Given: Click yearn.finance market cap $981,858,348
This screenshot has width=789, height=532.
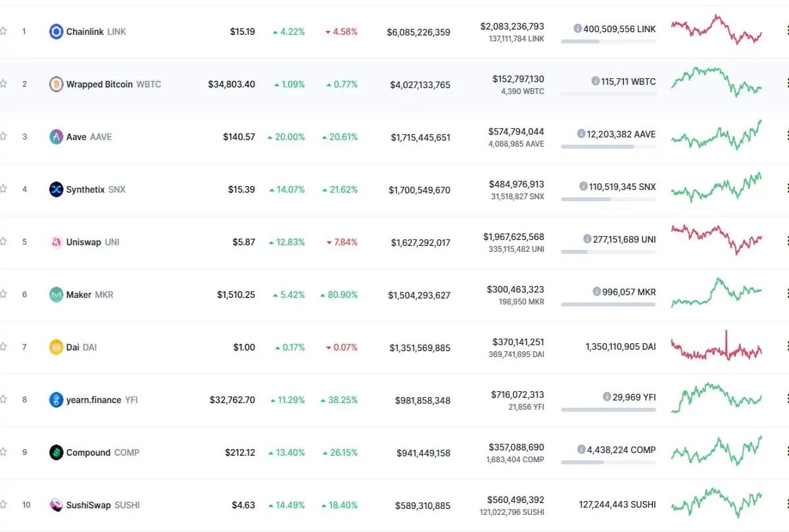Looking at the screenshot, I should tap(423, 400).
